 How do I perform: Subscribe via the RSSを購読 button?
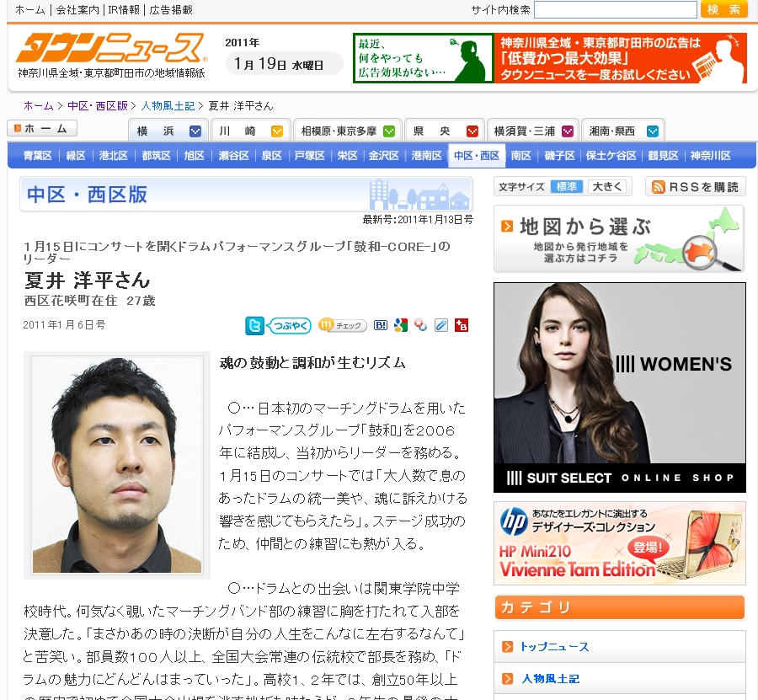tap(695, 187)
